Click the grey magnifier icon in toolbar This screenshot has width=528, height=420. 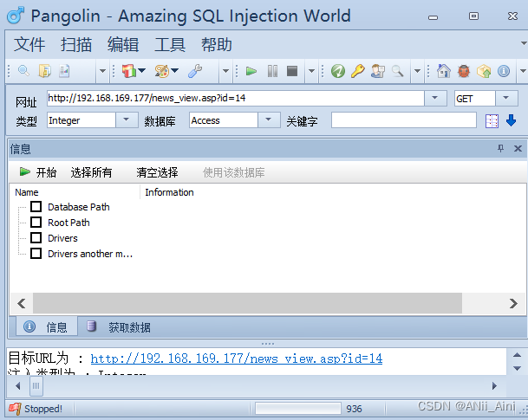coord(398,71)
